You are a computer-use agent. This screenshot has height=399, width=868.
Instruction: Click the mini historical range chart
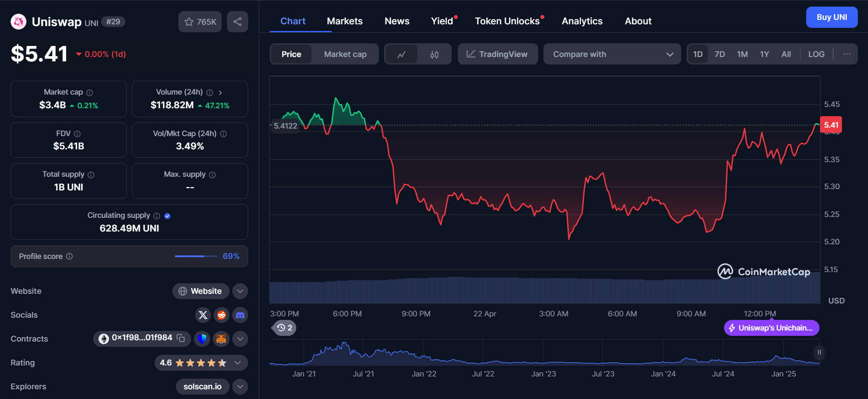click(545, 352)
